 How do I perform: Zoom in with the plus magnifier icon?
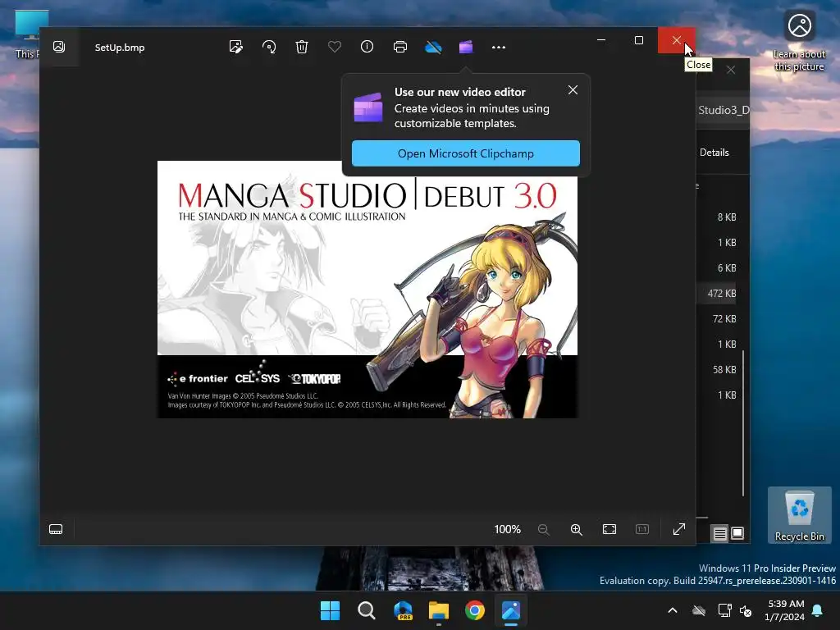(x=577, y=529)
